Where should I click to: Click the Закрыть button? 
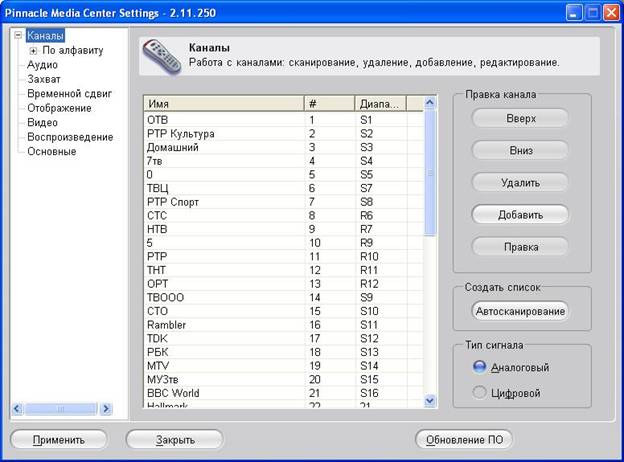175,440
